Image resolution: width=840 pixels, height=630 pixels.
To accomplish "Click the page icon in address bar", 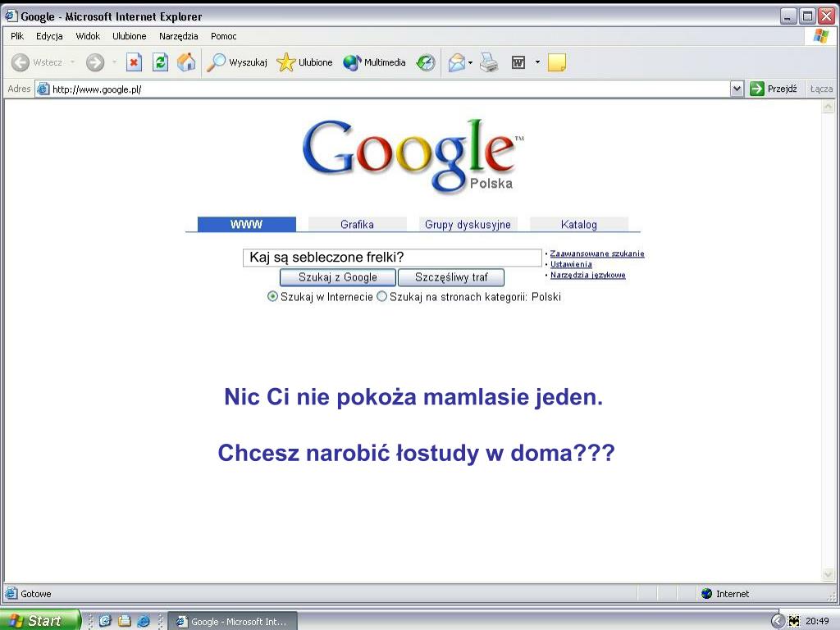I will pos(43,89).
